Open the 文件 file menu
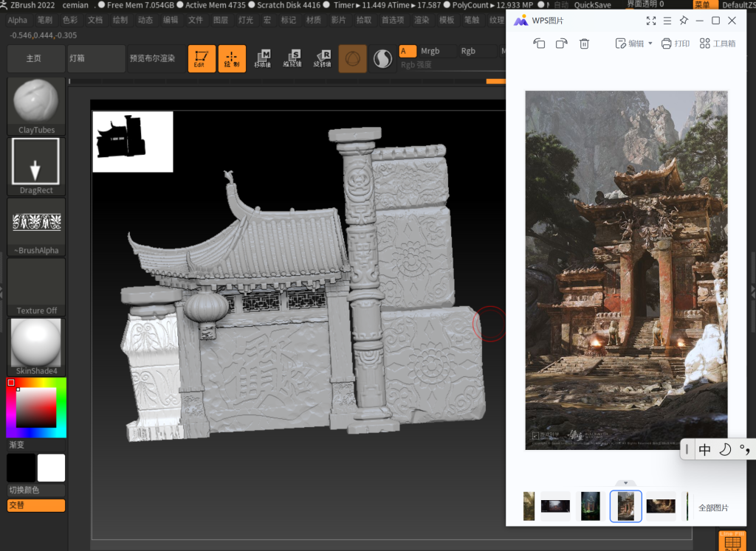Image resolution: width=756 pixels, height=551 pixels. [195, 20]
